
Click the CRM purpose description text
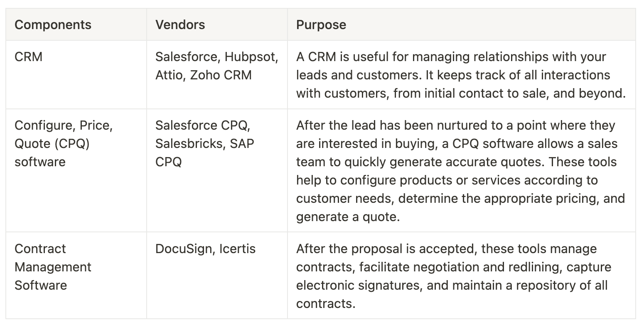click(x=460, y=75)
